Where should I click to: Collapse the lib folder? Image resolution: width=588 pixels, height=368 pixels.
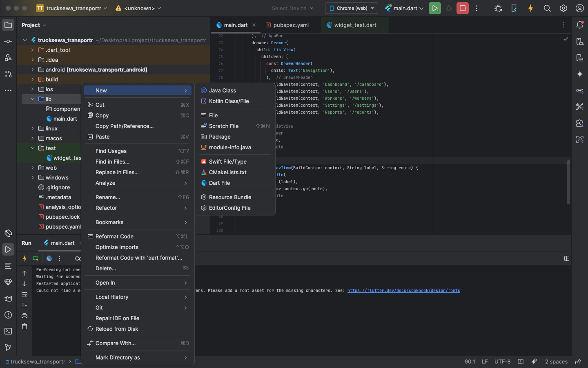(x=33, y=99)
